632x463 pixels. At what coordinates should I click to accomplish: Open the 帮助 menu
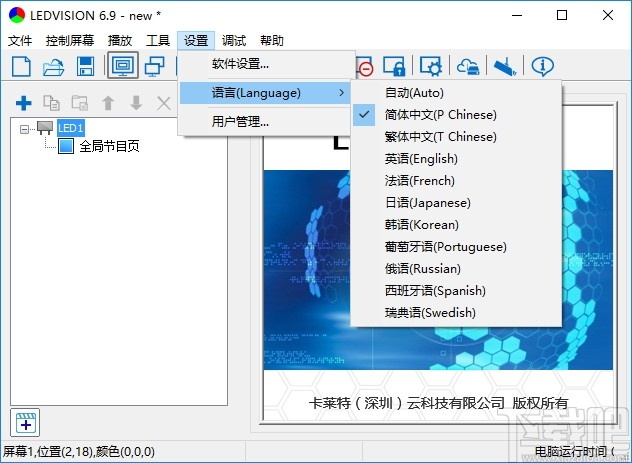pyautogui.click(x=272, y=40)
